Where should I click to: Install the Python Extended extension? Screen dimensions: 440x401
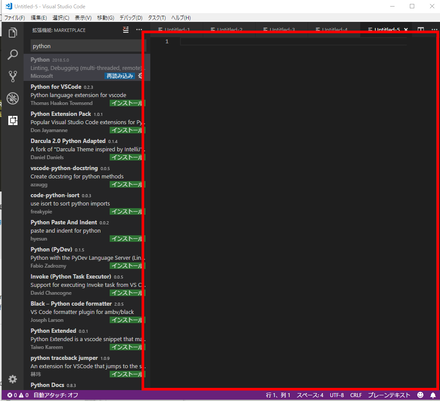tap(127, 347)
